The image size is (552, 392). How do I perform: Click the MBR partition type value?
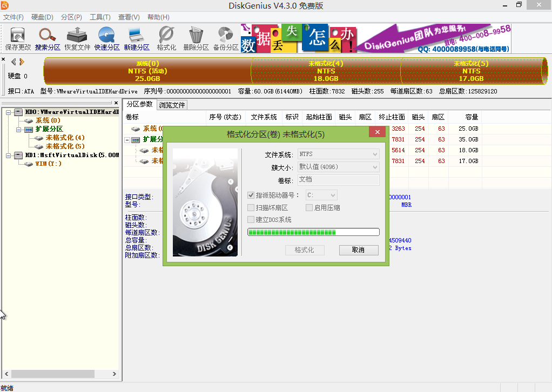(x=406, y=205)
